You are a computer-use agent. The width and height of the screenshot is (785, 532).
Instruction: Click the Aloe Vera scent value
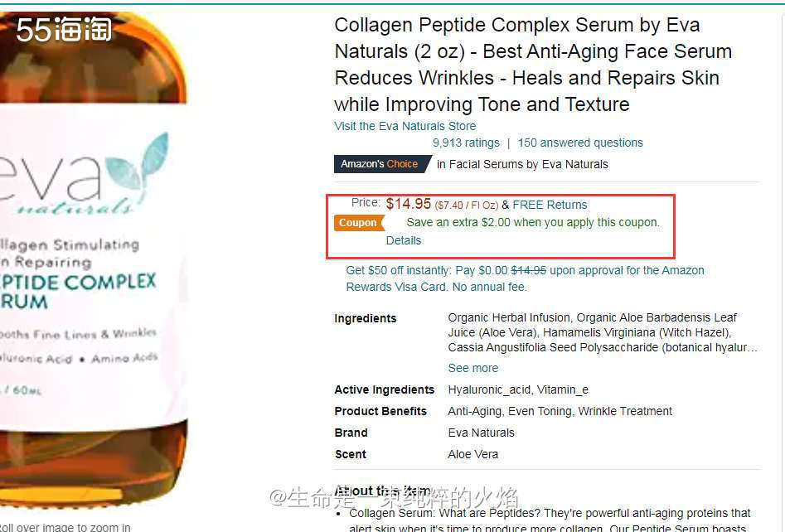pos(473,454)
